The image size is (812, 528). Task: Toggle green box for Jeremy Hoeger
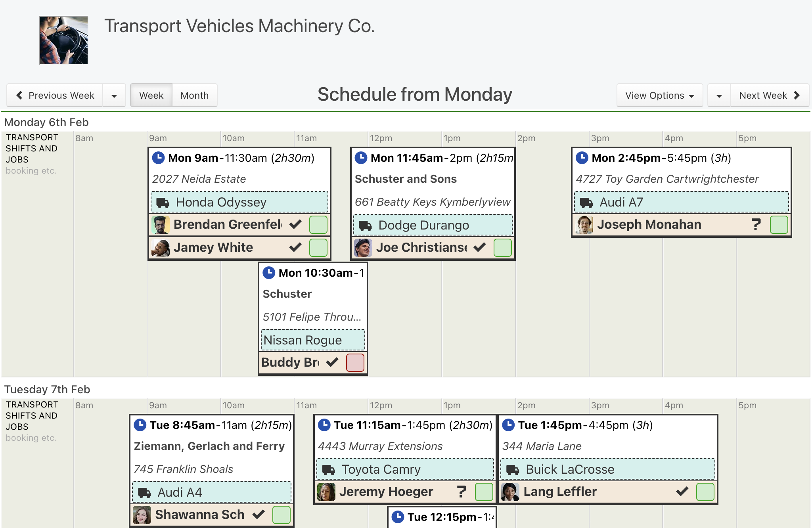(x=484, y=492)
